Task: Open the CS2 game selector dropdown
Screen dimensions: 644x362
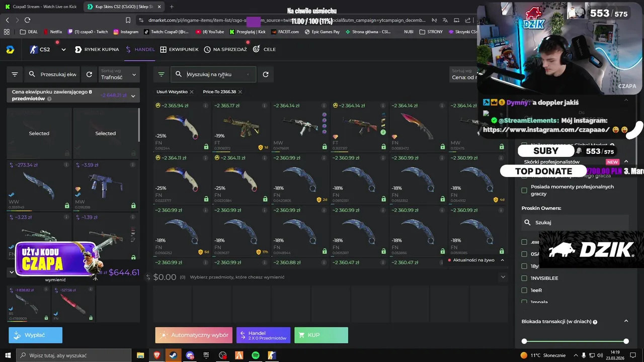Action: point(63,50)
